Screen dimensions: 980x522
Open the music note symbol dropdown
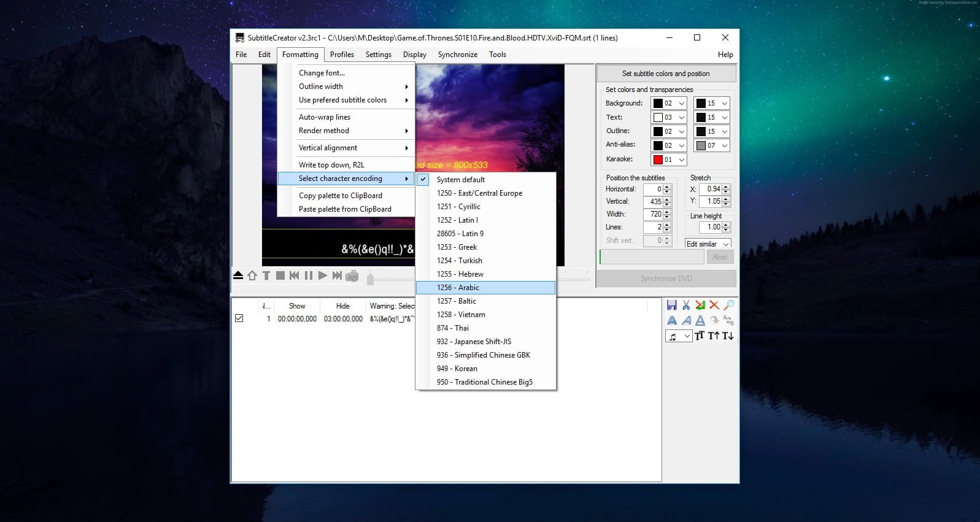pos(679,336)
